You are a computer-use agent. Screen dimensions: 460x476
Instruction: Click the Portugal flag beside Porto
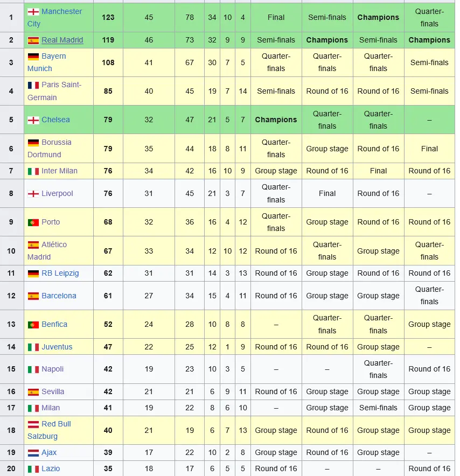click(x=33, y=222)
